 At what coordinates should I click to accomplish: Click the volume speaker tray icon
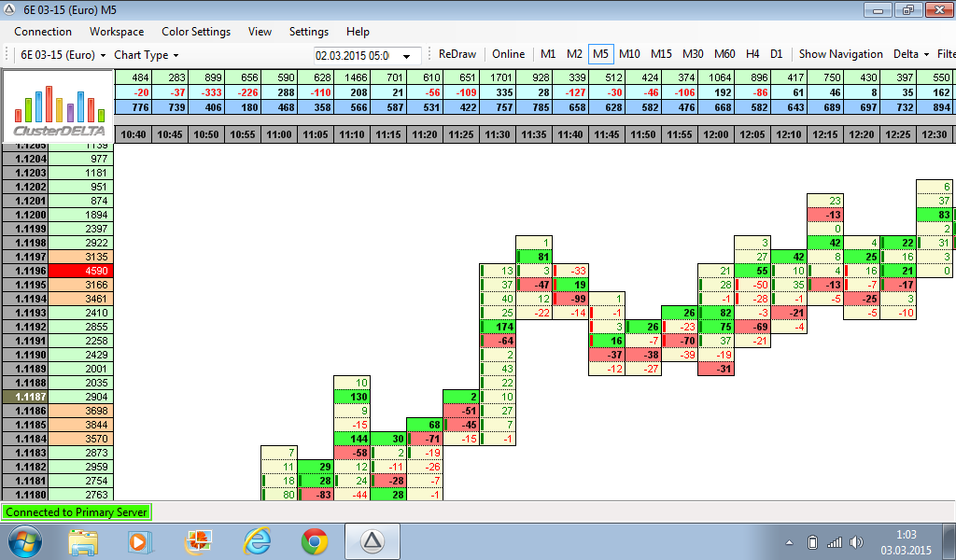tap(857, 541)
